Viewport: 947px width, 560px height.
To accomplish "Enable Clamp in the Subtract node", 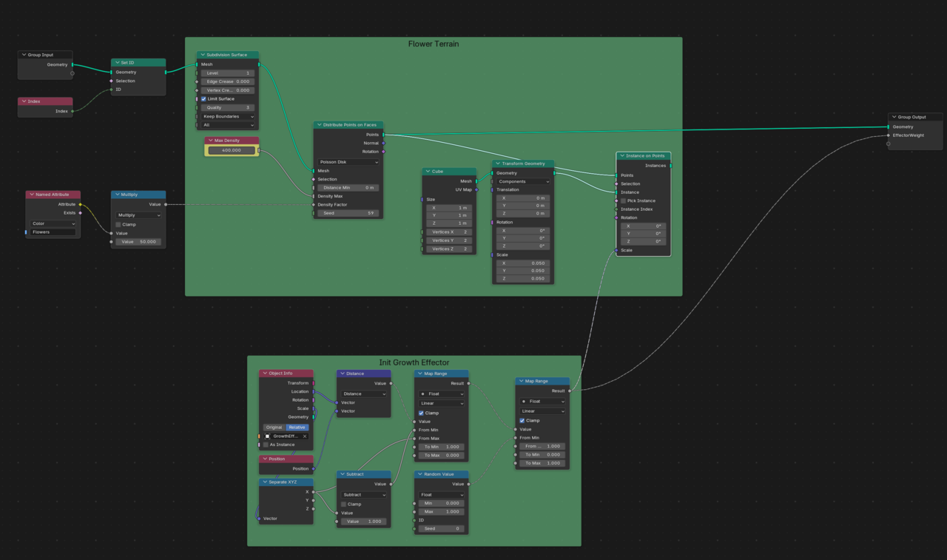I will click(343, 505).
